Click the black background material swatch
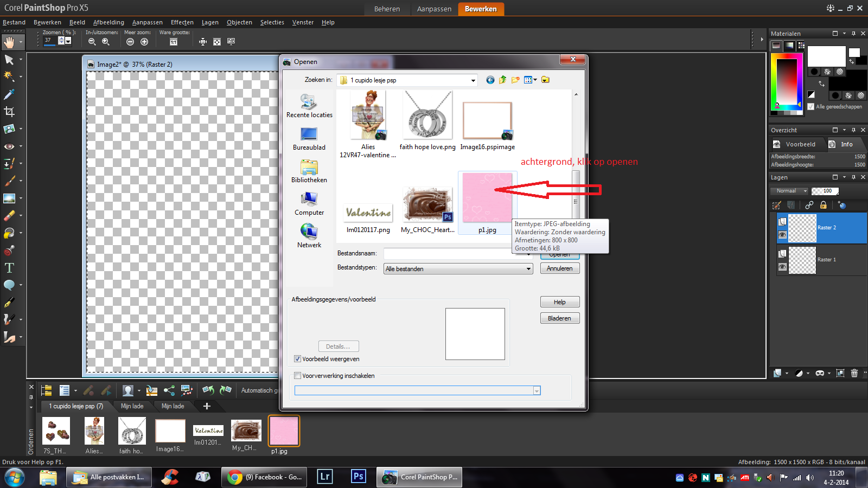 (848, 80)
